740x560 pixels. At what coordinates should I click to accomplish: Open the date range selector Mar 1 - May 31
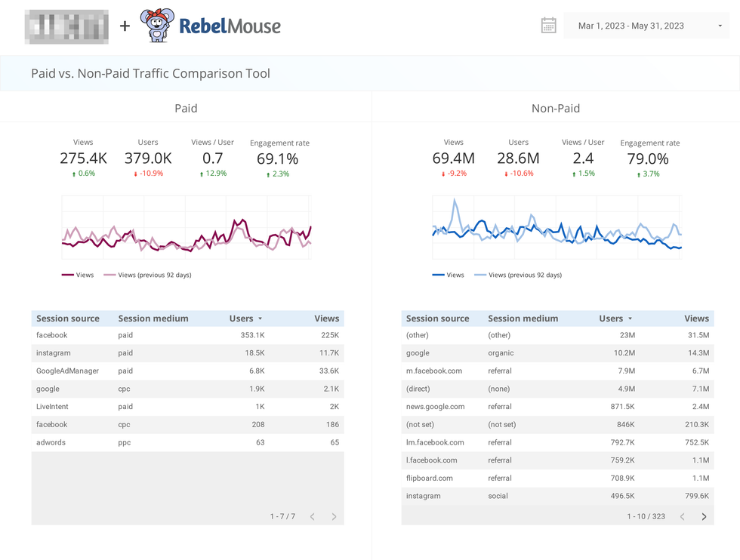coord(646,25)
